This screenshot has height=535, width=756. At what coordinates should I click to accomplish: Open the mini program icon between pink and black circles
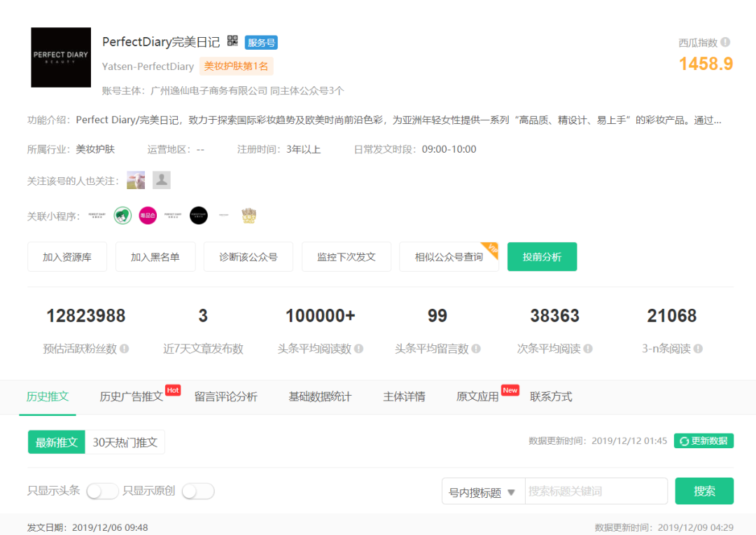coord(173,215)
